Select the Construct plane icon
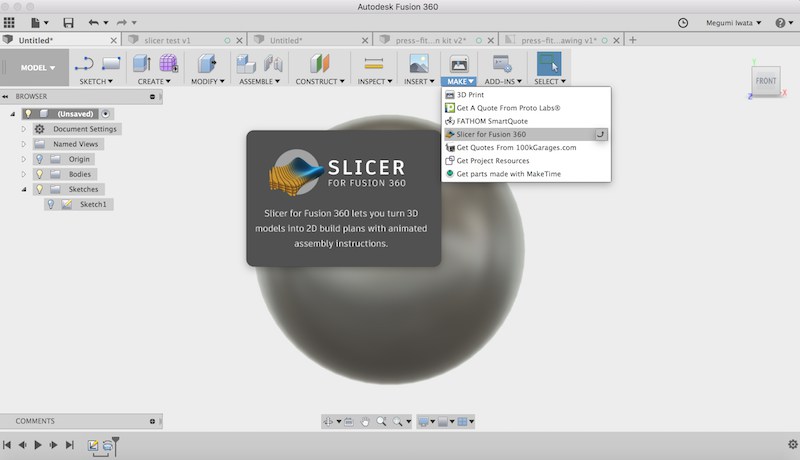800x460 pixels. [x=320, y=64]
